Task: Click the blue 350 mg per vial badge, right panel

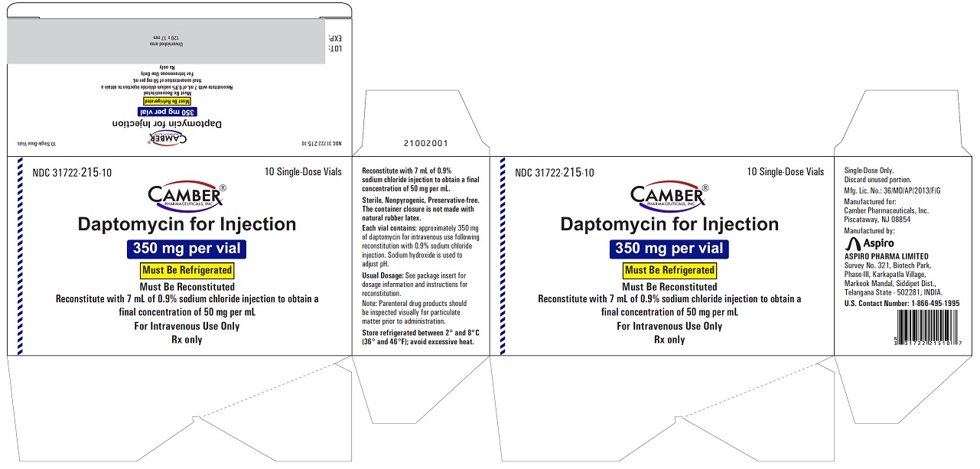Action: click(669, 248)
